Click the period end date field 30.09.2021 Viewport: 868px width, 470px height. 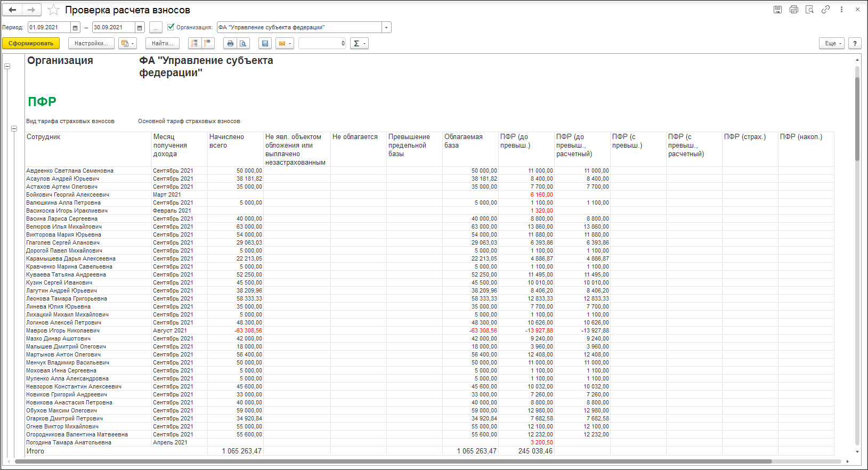[113, 28]
